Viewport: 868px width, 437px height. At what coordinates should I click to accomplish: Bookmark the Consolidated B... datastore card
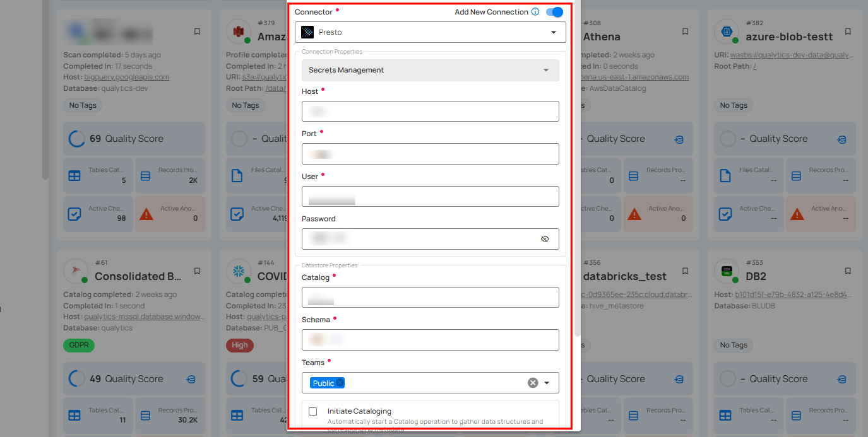point(197,271)
